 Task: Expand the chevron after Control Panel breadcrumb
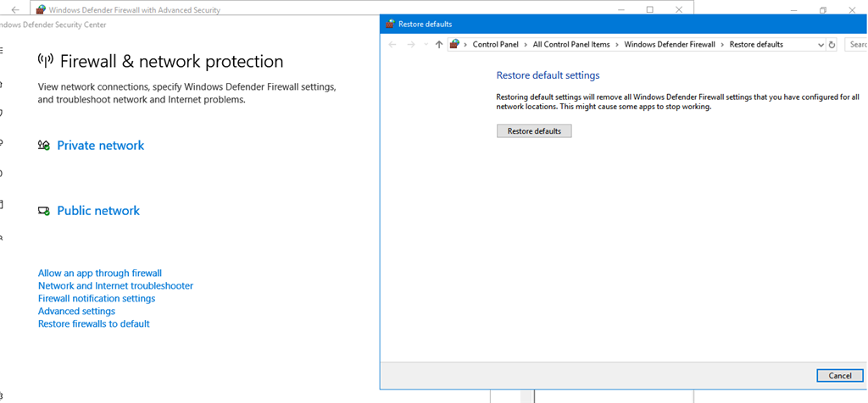[x=525, y=45]
